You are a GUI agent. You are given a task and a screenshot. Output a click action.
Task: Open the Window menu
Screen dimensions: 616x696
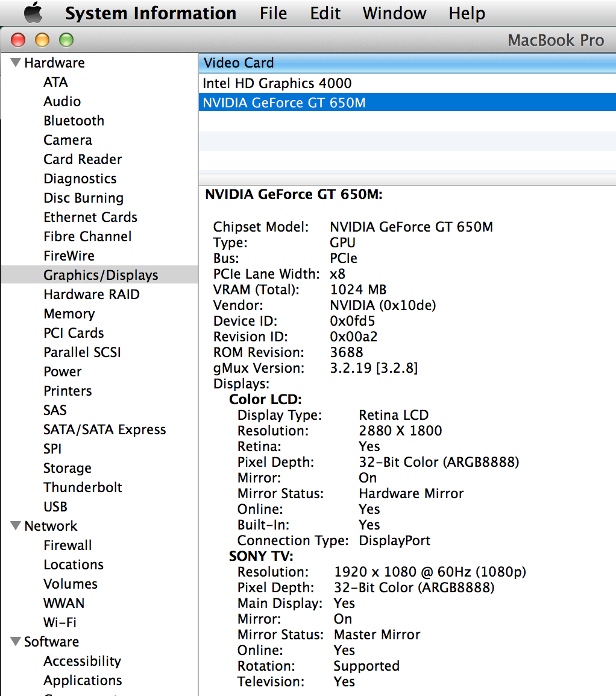point(394,13)
